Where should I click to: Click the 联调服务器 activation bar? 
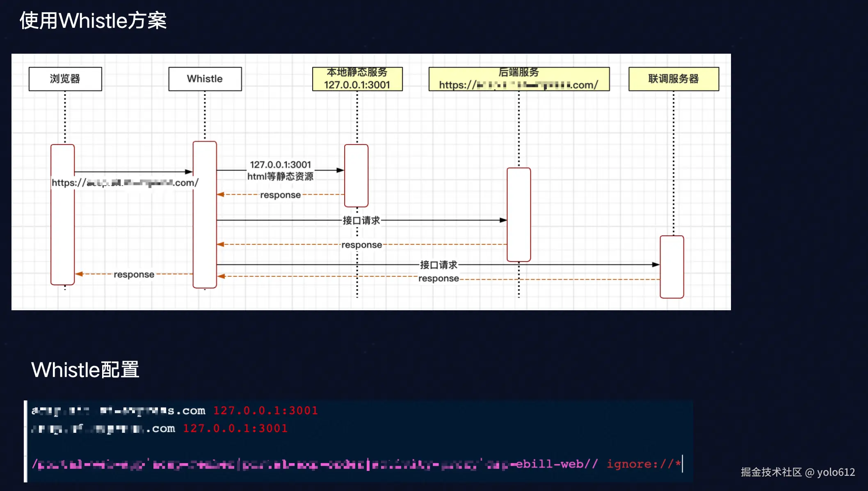tap(672, 266)
